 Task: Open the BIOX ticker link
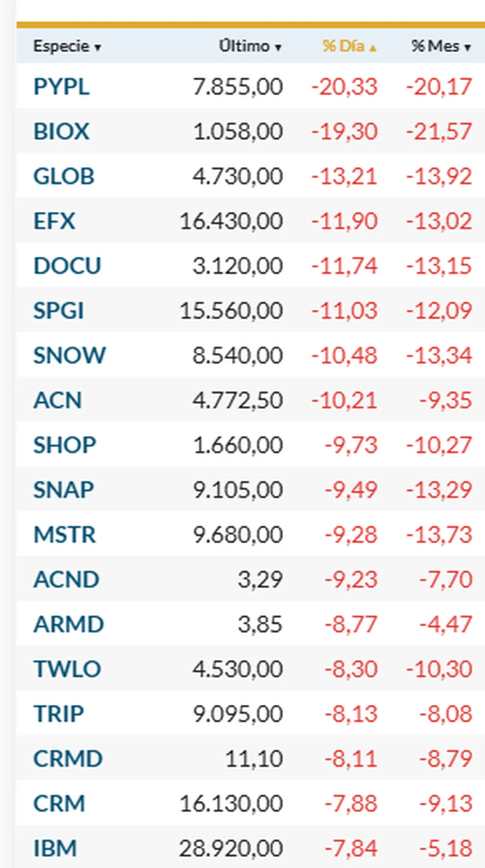[61, 132]
